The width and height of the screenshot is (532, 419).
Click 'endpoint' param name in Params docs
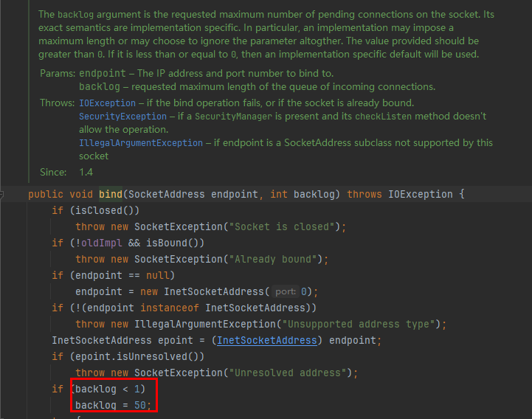tap(103, 73)
